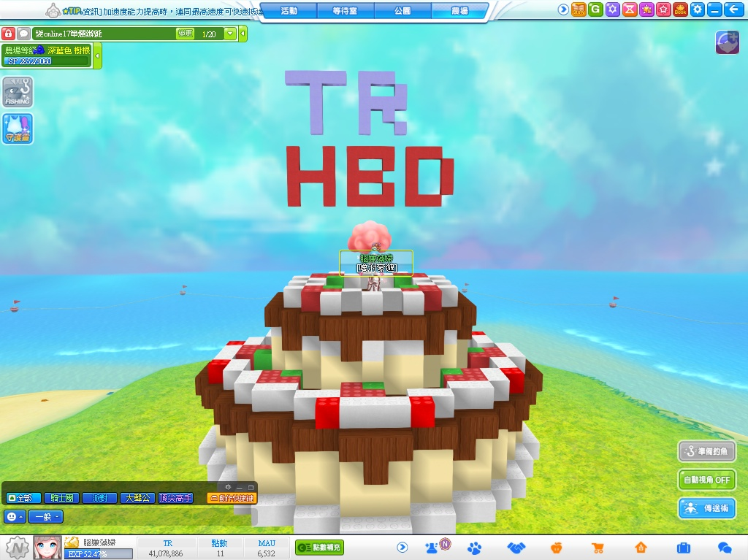Click the Fishing icon on left side

(x=18, y=92)
